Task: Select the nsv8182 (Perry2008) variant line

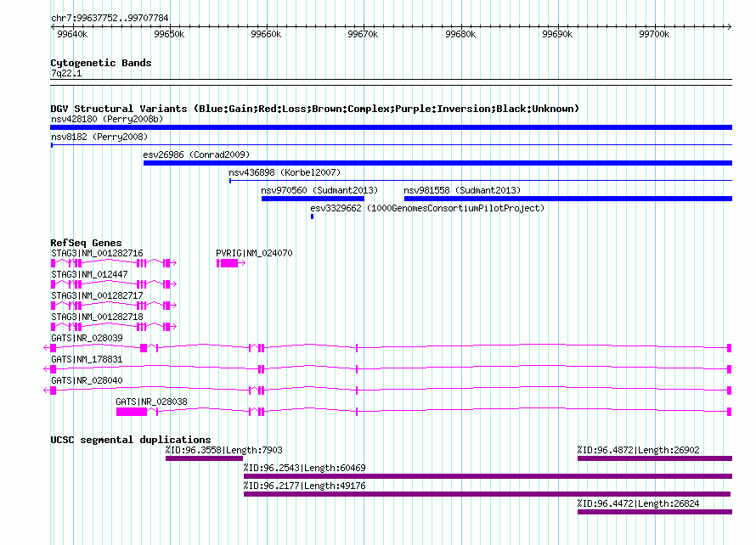Action: (x=391, y=144)
